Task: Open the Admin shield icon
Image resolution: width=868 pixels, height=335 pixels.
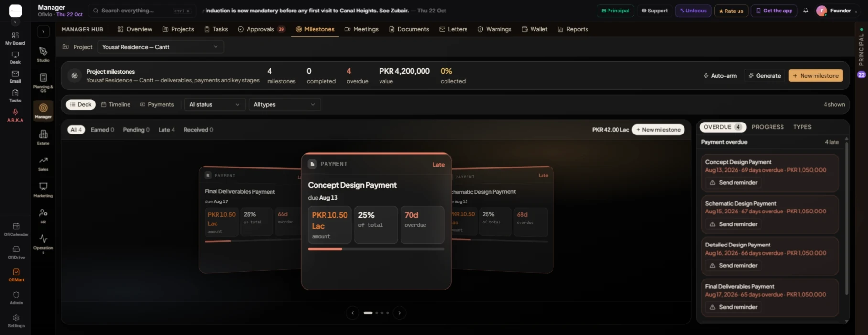Action: 16,298
